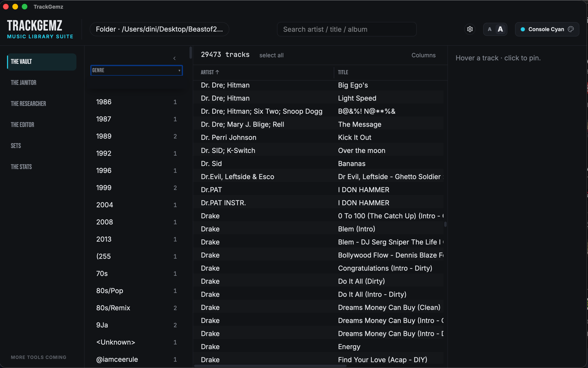
Task: Click the horizontal scrollbar under the track list
Action: [270, 366]
